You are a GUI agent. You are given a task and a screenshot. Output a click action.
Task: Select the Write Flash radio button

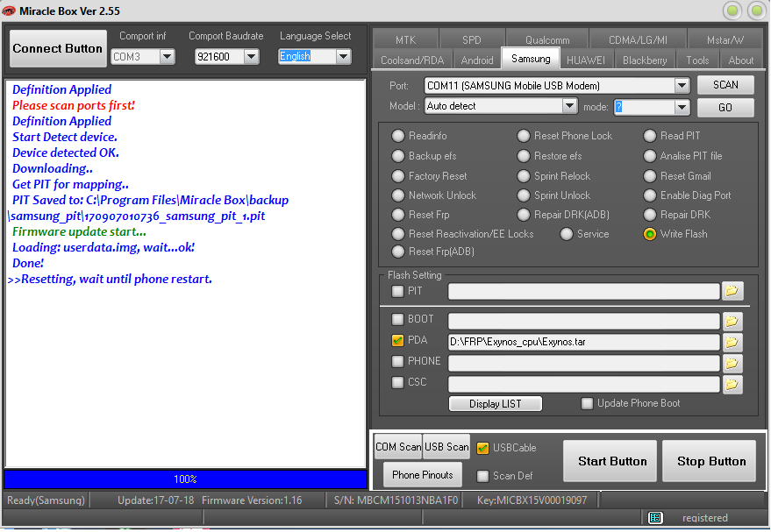650,234
